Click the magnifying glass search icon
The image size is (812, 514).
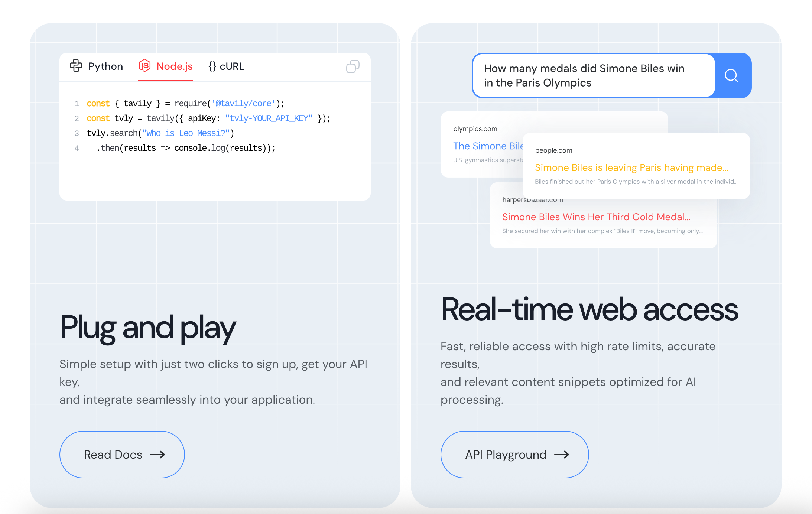[x=731, y=75]
